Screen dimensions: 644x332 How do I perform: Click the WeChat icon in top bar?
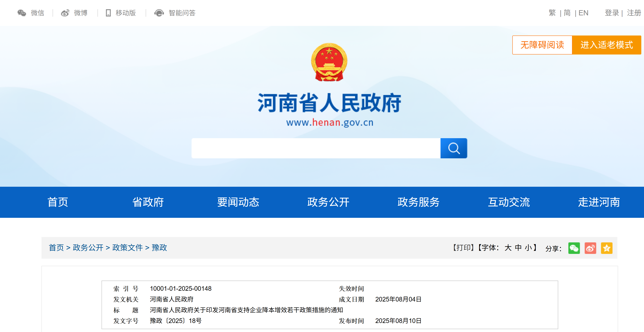pyautogui.click(x=22, y=13)
